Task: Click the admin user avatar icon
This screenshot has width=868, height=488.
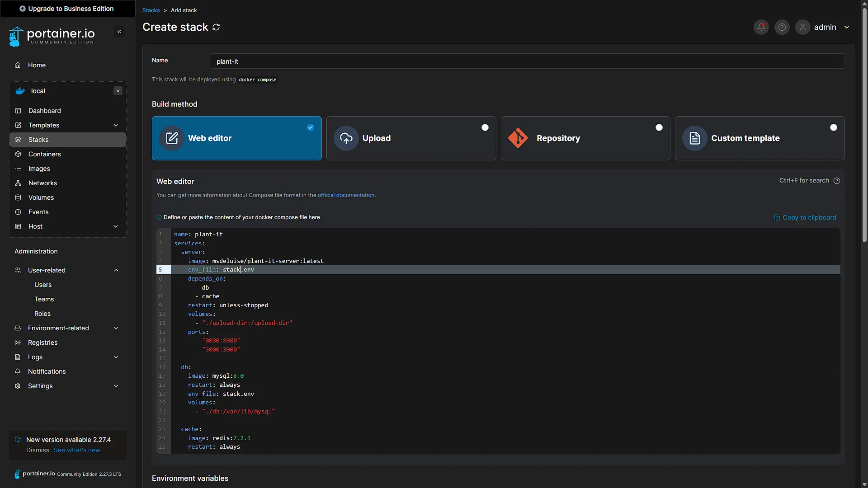Action: [x=803, y=27]
